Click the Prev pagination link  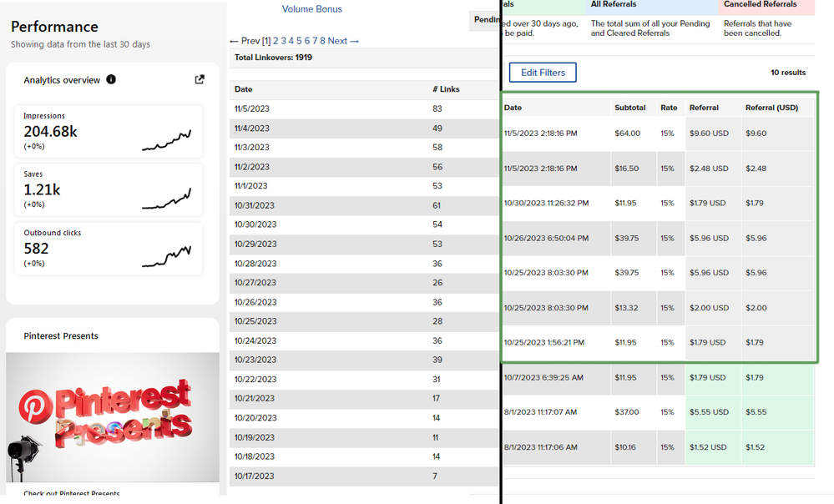tap(245, 41)
